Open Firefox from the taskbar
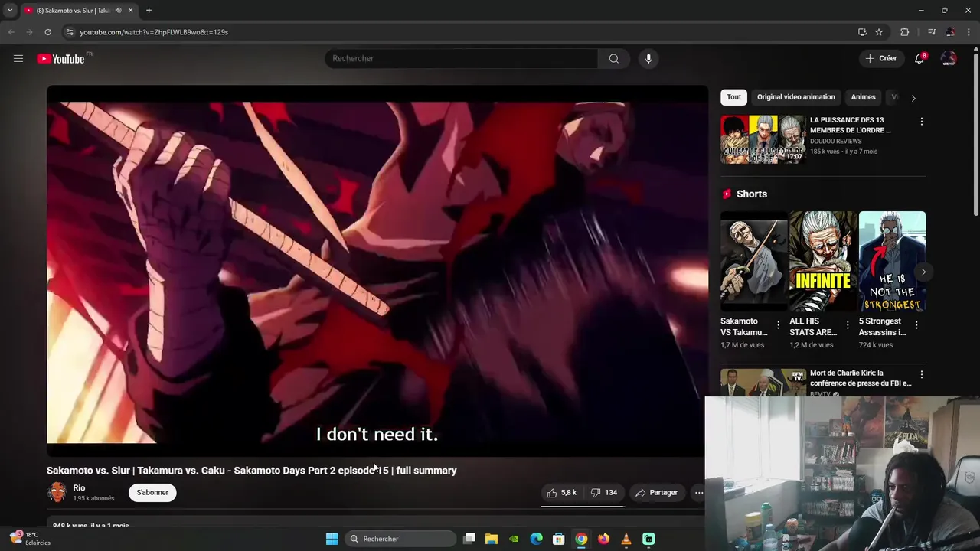980x551 pixels. [x=603, y=539]
